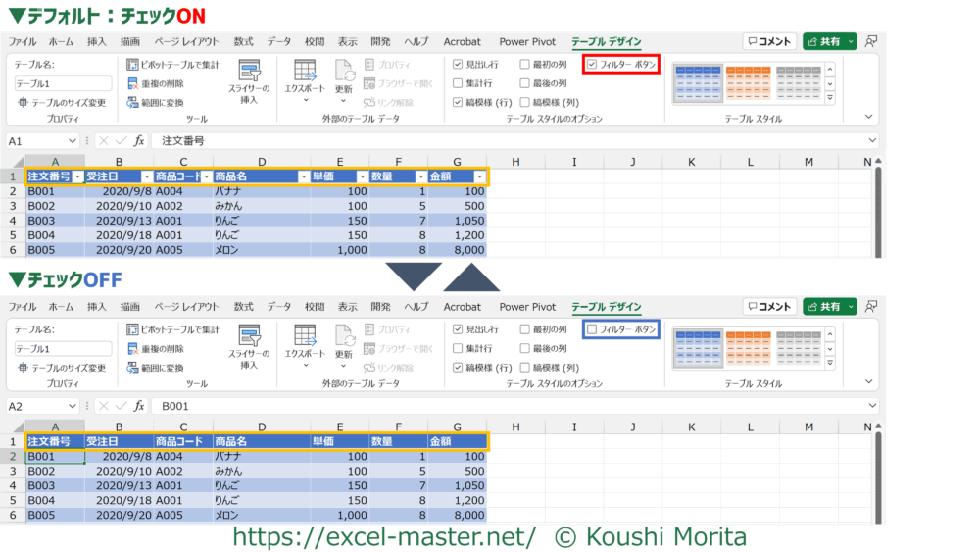Click name box showing A2

[39, 405]
